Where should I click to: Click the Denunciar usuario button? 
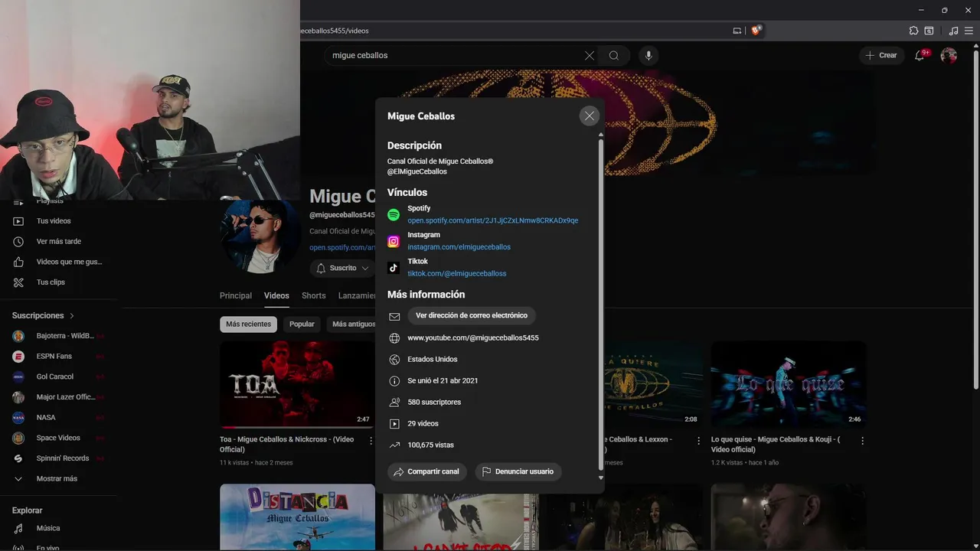coord(518,471)
